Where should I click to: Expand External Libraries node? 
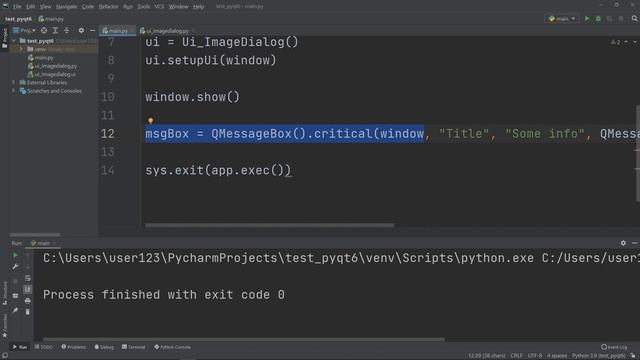tap(14, 82)
